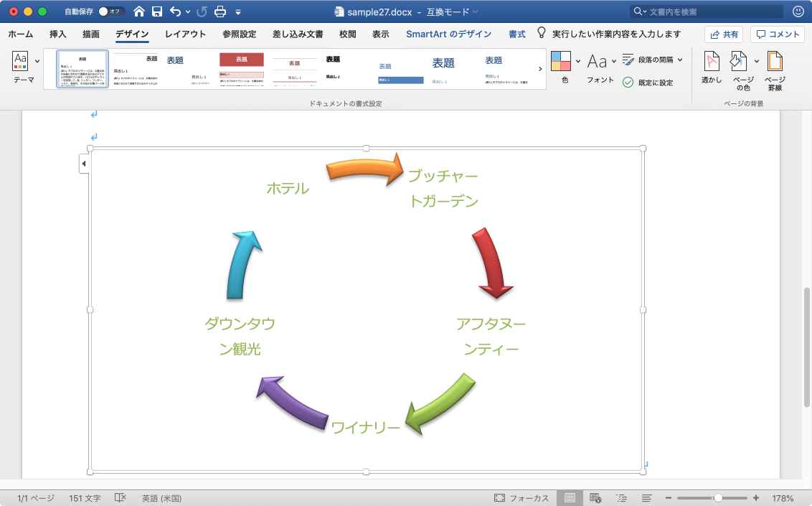812x506 pixels.
Task: Open the Review (校閲) tab
Action: point(347,34)
